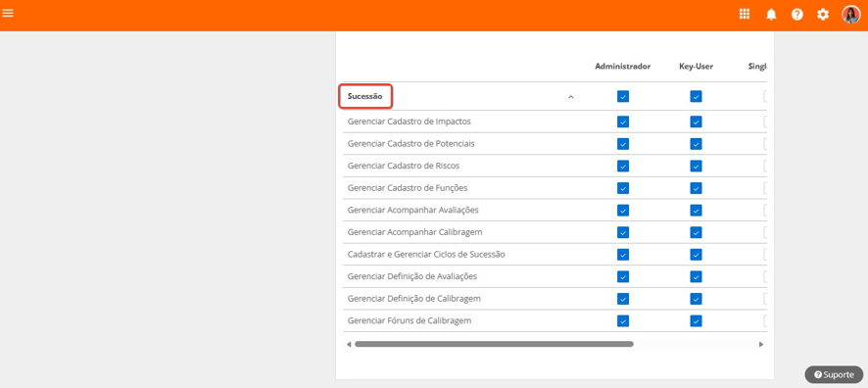Screen dimensions: 868x388
Task: Toggle Administrador for Gerenciar Fóruns de Calibragem
Action: pyautogui.click(x=623, y=321)
